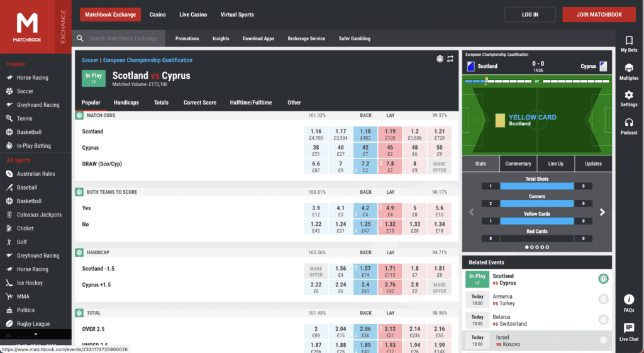Viewport: 644px width, 353px height.
Task: Open Live Casino
Action: tap(193, 14)
